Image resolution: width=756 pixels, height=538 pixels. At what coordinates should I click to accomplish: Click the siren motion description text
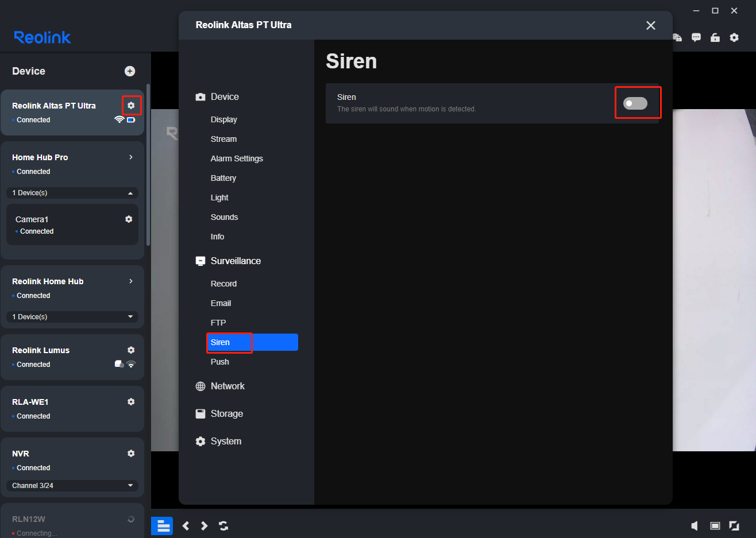coord(407,109)
